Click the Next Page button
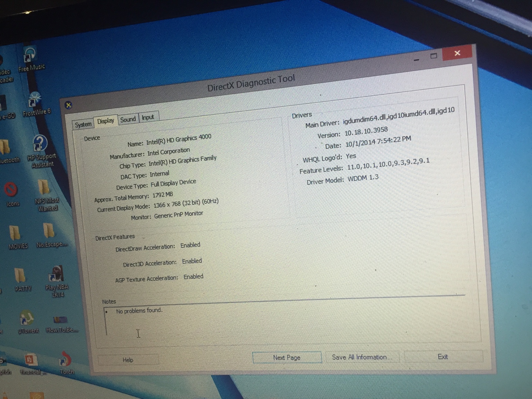This screenshot has height=399, width=532. (x=287, y=357)
